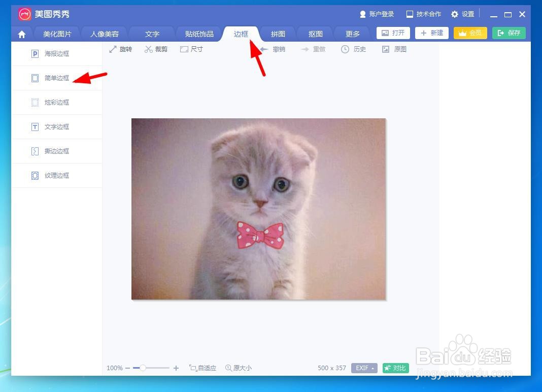Switch to the 文字 tab

click(152, 34)
